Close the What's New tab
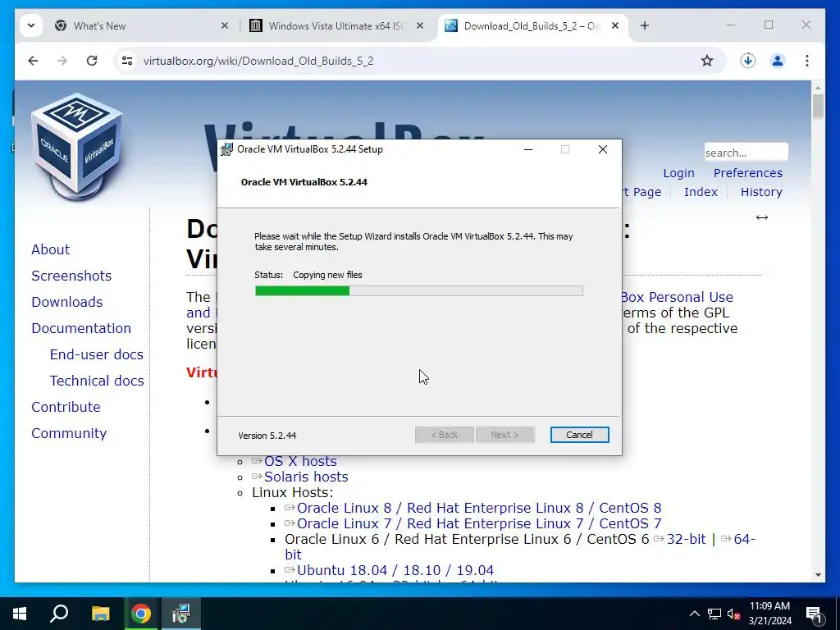The height and width of the screenshot is (630, 840). [x=225, y=25]
